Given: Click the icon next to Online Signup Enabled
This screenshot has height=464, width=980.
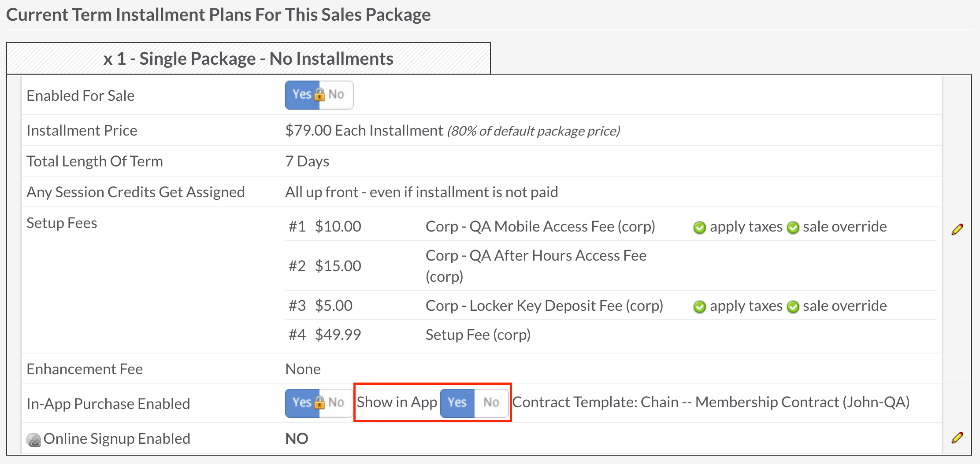Looking at the screenshot, I should point(33,439).
